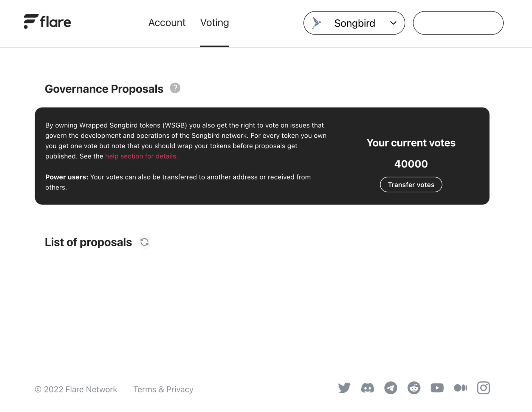The height and width of the screenshot is (412, 532).
Task: Click the dropdown chevron next to Songbird
Action: tap(393, 23)
